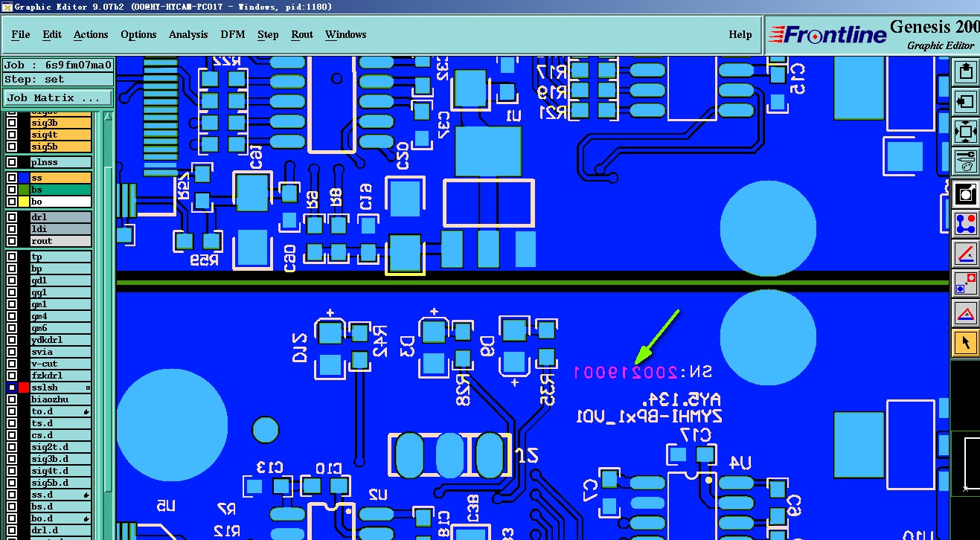The width and height of the screenshot is (980, 540).
Task: Open the File menu
Action: click(x=21, y=34)
